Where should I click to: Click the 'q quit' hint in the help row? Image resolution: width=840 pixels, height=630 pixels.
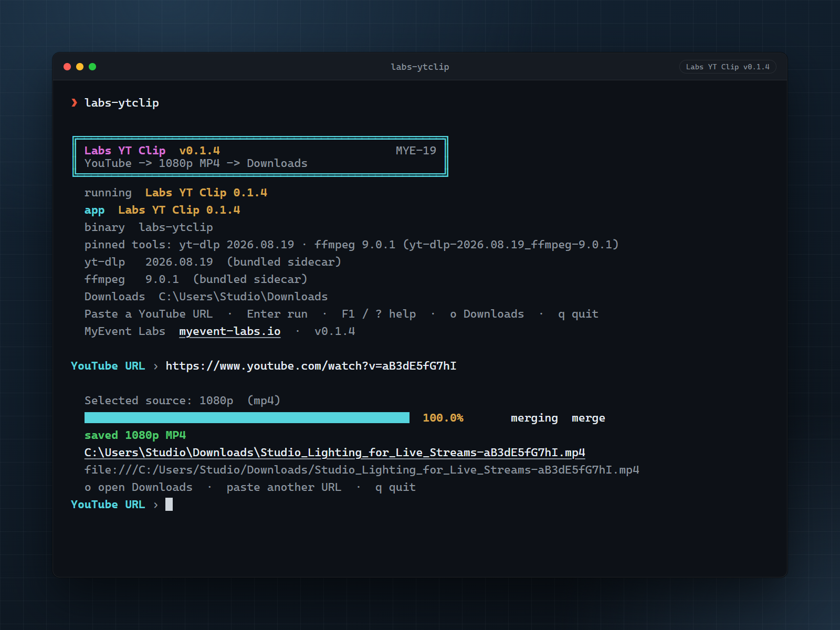(x=578, y=314)
